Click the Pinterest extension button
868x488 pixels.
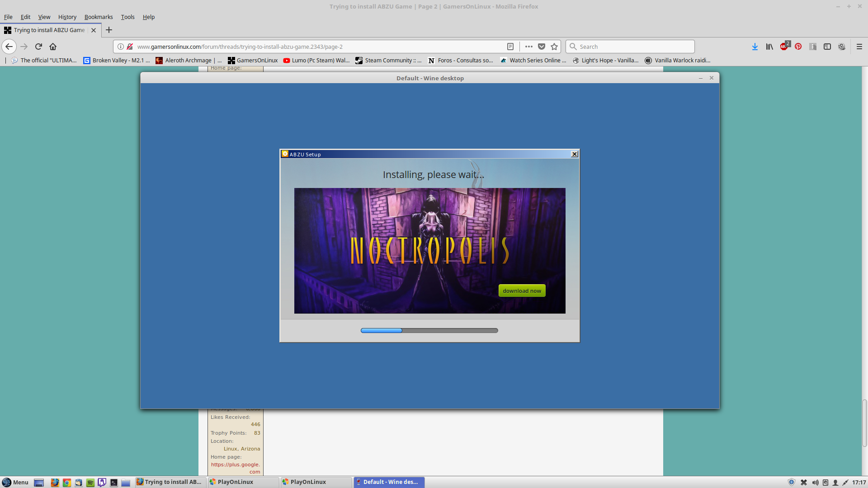(798, 47)
